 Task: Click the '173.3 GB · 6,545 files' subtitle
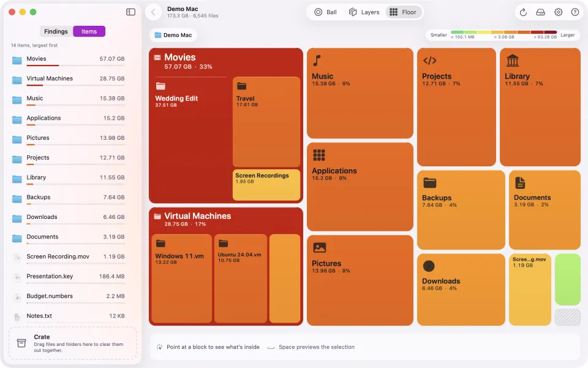click(x=193, y=16)
